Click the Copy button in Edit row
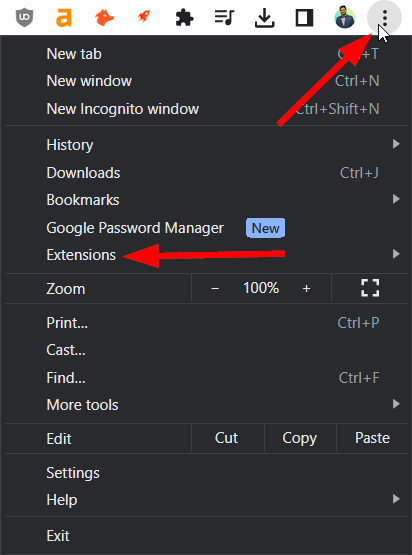The image size is (412, 555). tap(299, 438)
